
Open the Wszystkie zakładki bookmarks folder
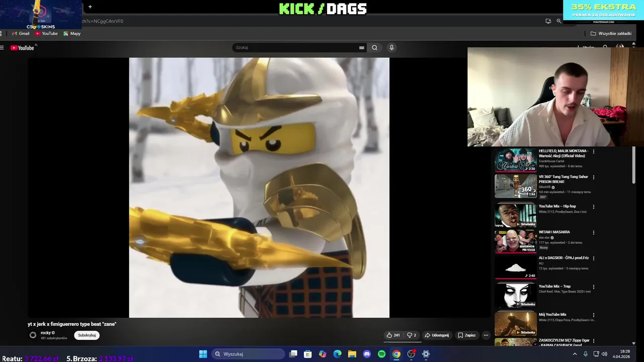click(x=611, y=34)
